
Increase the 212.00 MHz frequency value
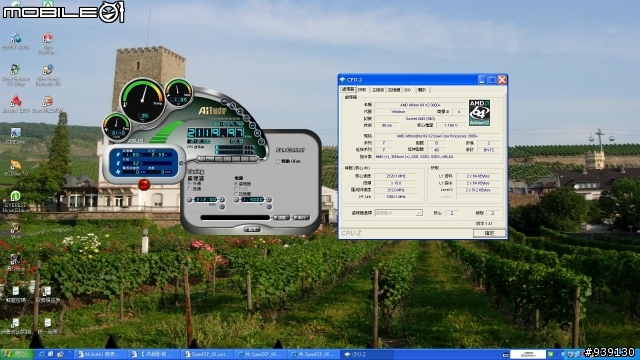222,200
